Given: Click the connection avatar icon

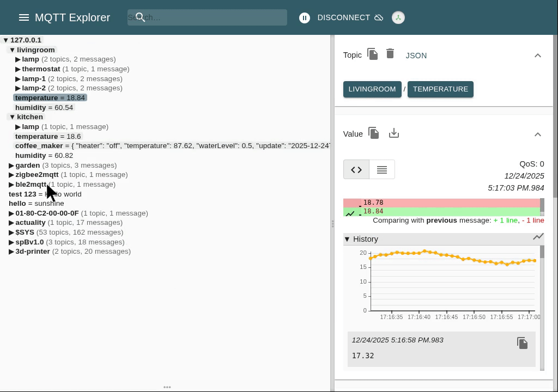Looking at the screenshot, I should tap(398, 18).
